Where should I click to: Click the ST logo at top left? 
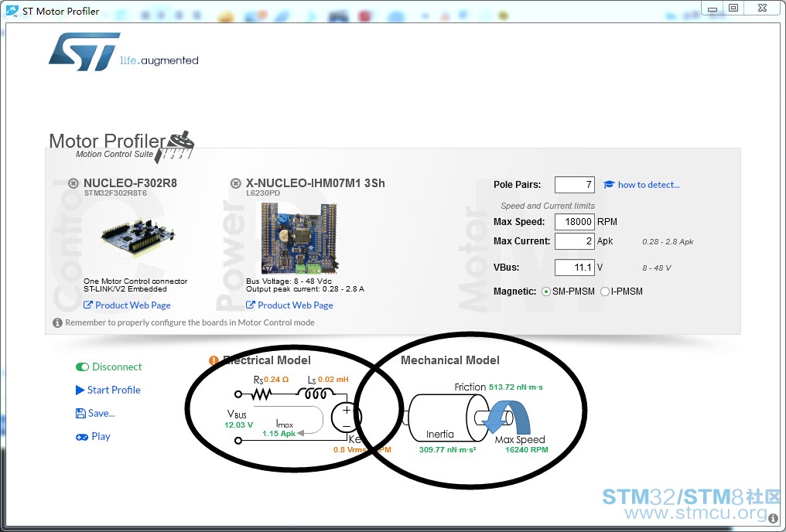tap(84, 52)
